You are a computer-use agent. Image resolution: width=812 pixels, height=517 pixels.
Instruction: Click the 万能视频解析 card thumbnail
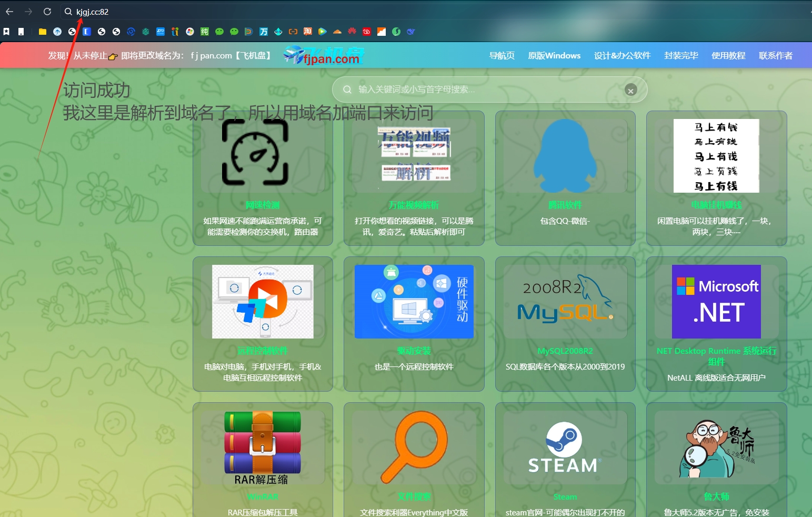(414, 156)
